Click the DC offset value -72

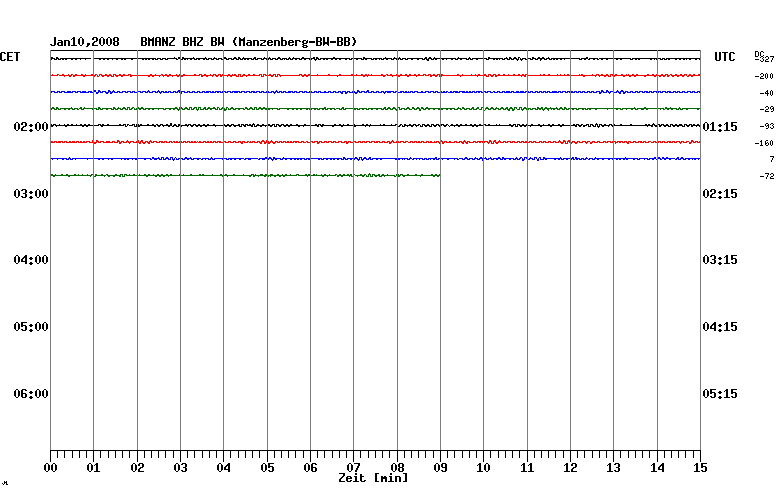pos(767,176)
